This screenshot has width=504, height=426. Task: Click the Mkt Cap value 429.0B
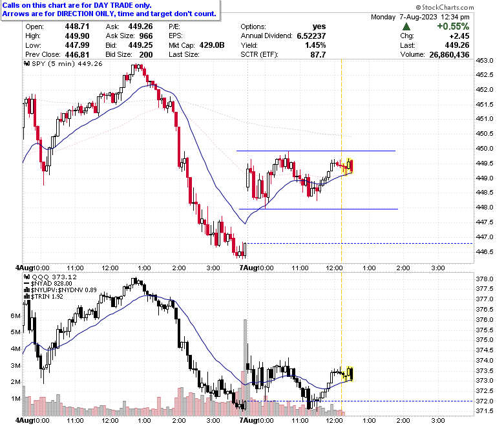pyautogui.click(x=212, y=45)
